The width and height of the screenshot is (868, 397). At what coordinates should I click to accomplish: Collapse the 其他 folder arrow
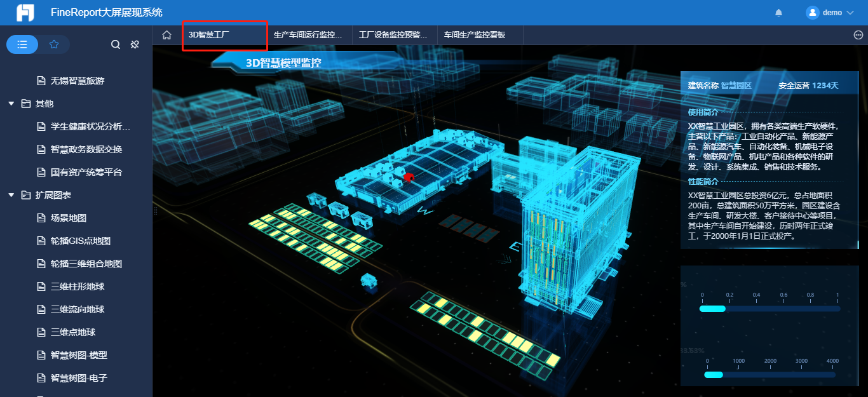(11, 104)
